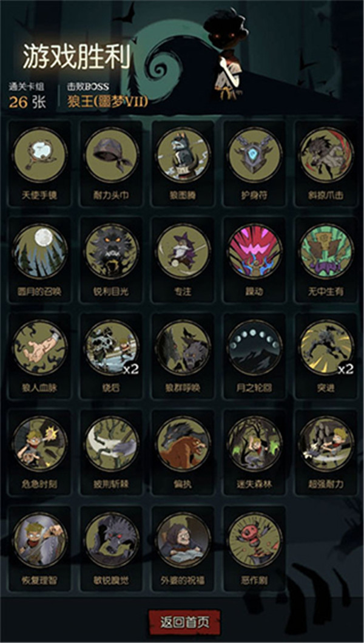Open the 躁动 red jaws card

[255, 251]
